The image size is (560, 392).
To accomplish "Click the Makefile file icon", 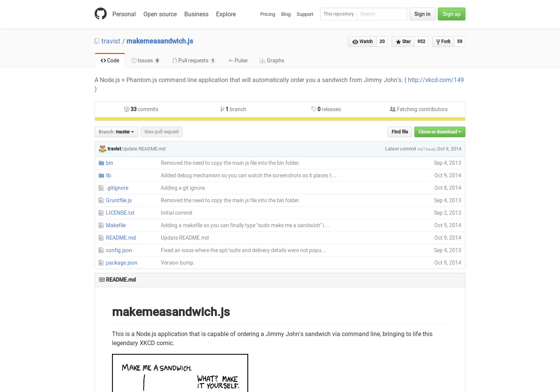I will (101, 225).
